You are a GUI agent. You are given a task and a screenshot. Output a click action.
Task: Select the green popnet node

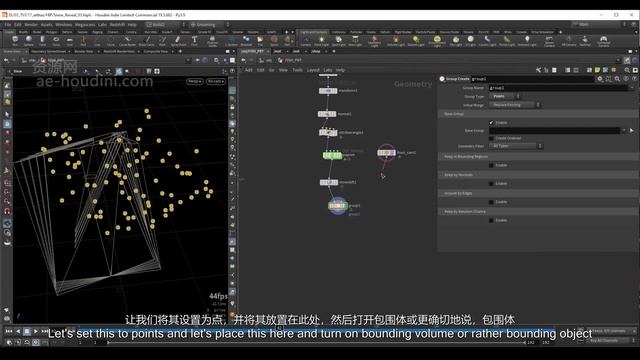point(332,156)
